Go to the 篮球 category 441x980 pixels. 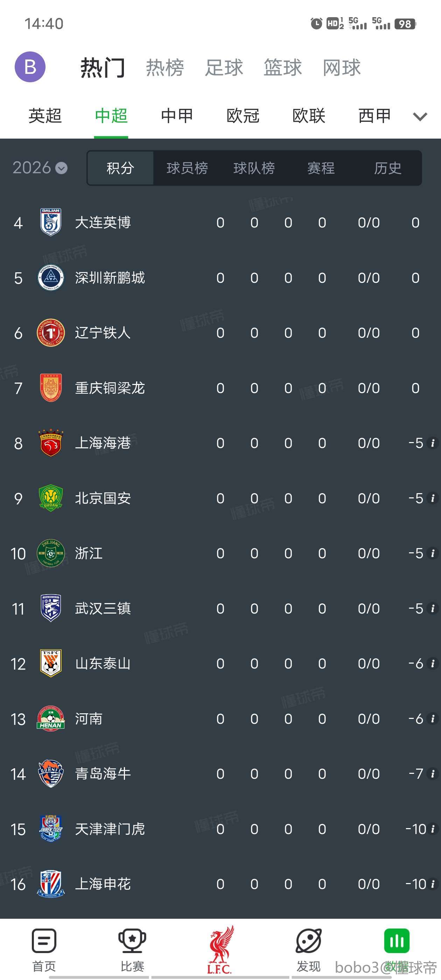pos(283,68)
